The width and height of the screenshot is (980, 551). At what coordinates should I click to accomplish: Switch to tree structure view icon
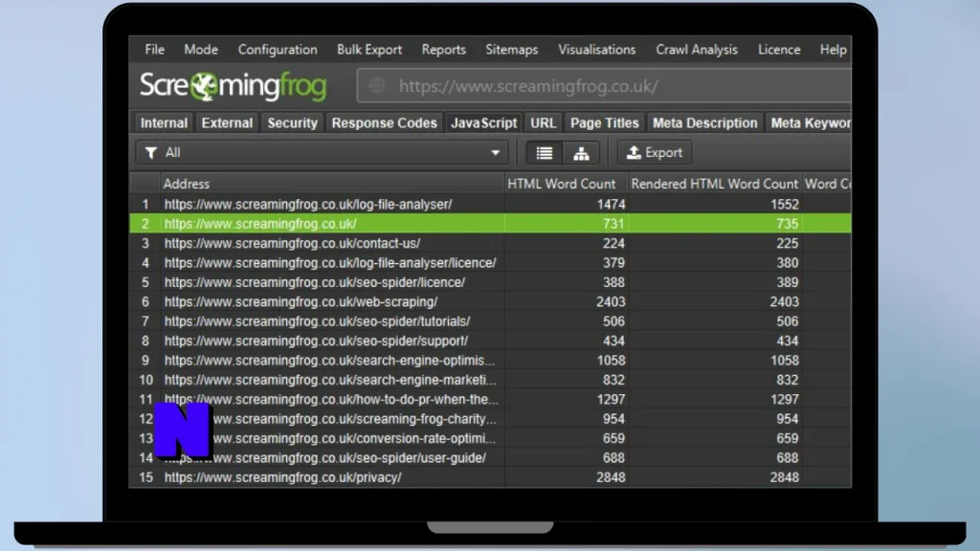click(x=581, y=152)
